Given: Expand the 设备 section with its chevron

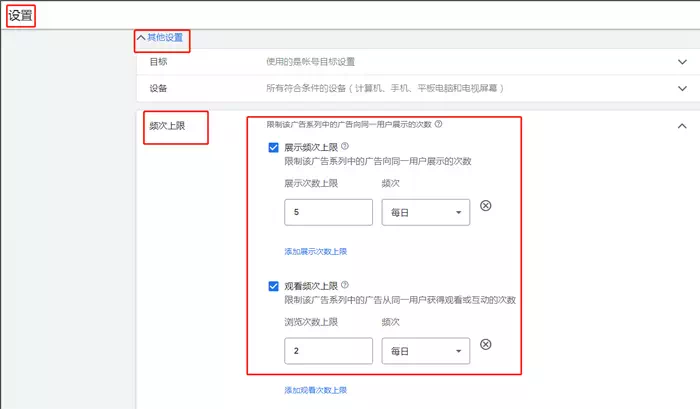Looking at the screenshot, I should [682, 88].
